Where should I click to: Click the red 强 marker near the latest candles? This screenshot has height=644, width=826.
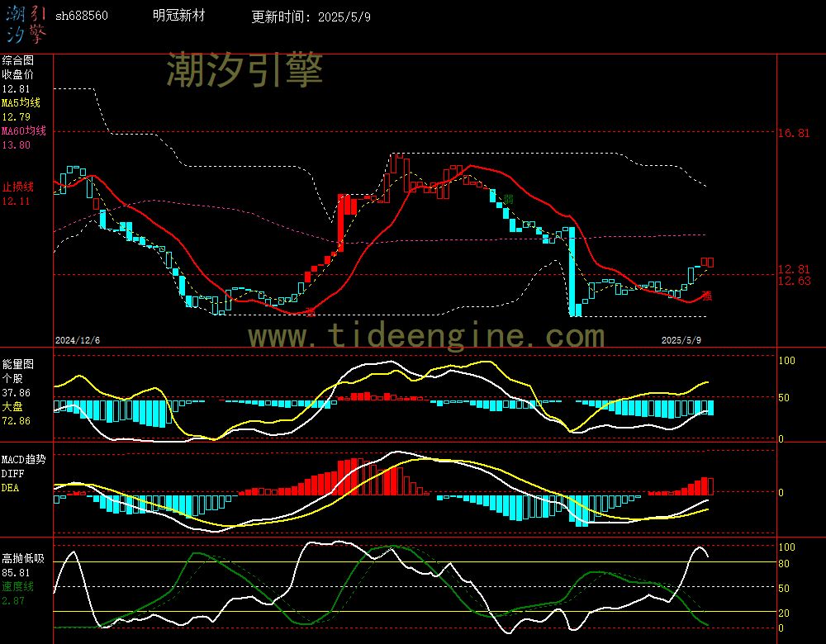tap(707, 296)
